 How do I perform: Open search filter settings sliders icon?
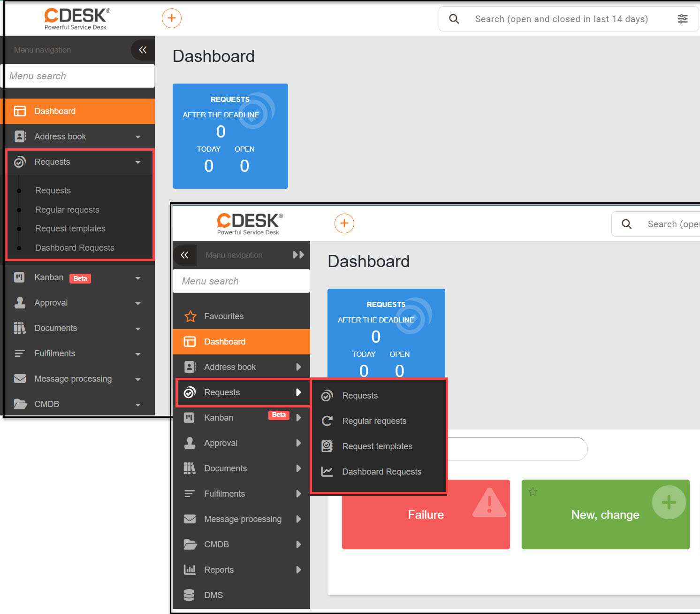coord(683,19)
